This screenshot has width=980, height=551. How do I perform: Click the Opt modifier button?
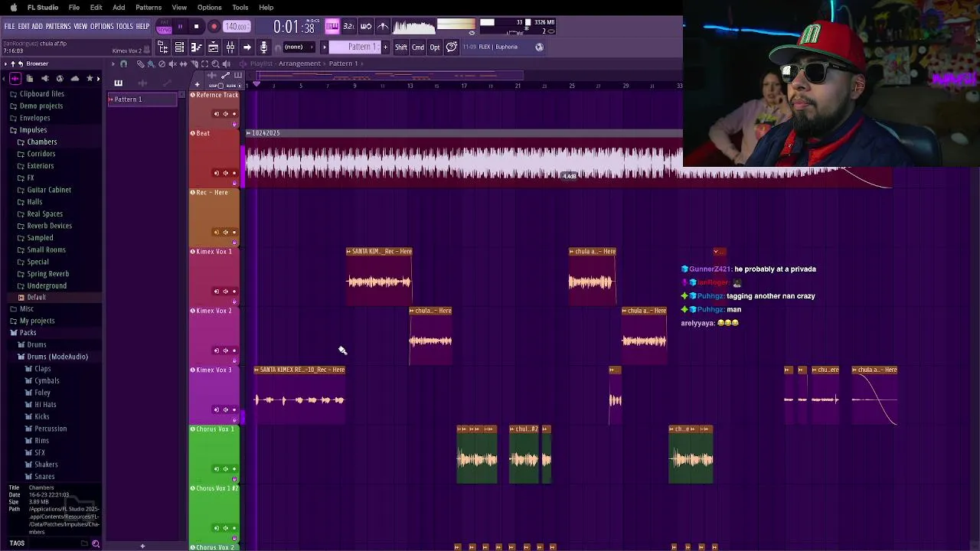pos(435,47)
